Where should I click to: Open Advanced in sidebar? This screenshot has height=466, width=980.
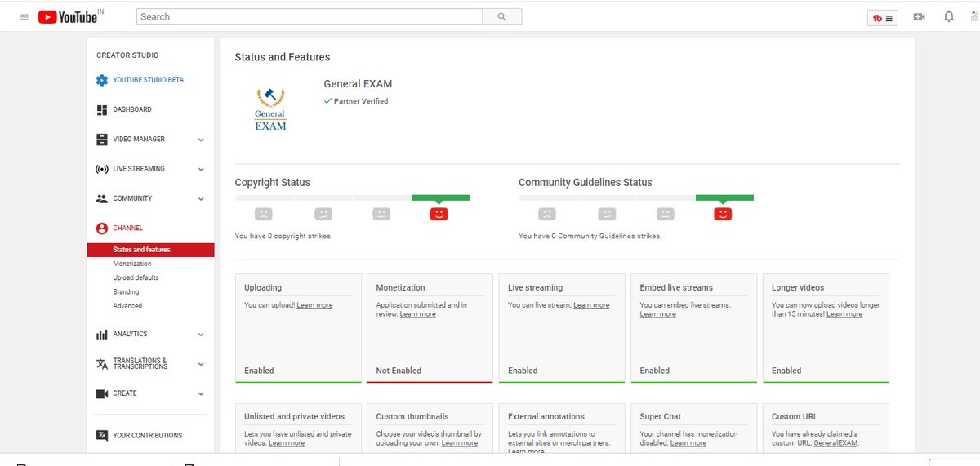point(127,306)
